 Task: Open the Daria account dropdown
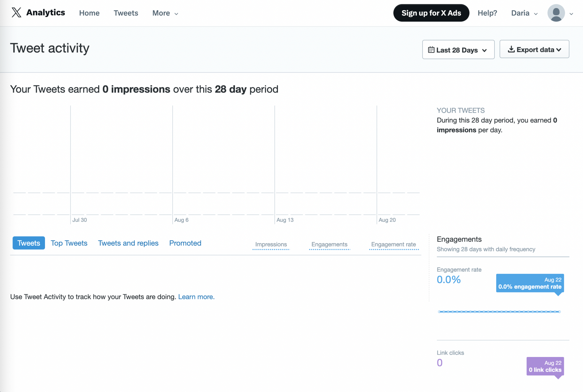(x=524, y=13)
